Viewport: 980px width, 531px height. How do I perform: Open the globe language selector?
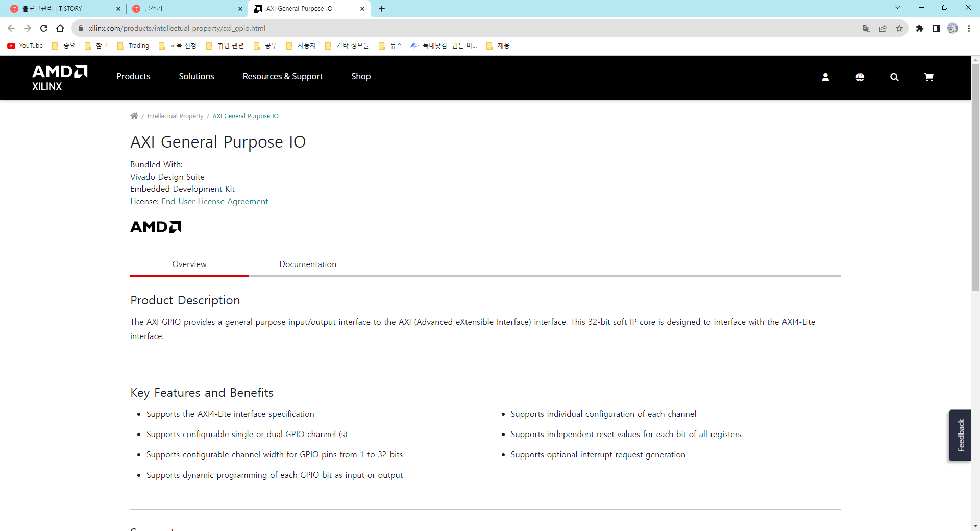point(860,77)
